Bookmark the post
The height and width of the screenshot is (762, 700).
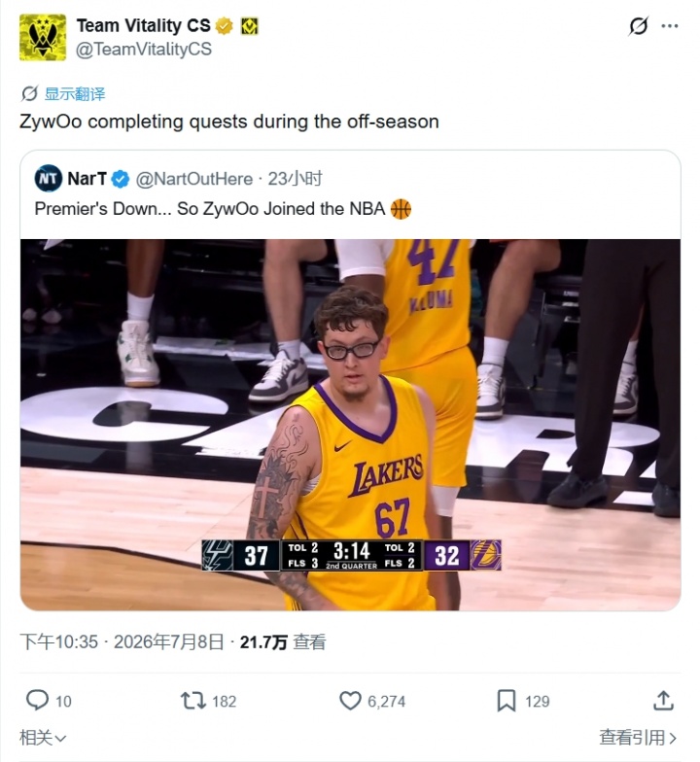click(506, 701)
